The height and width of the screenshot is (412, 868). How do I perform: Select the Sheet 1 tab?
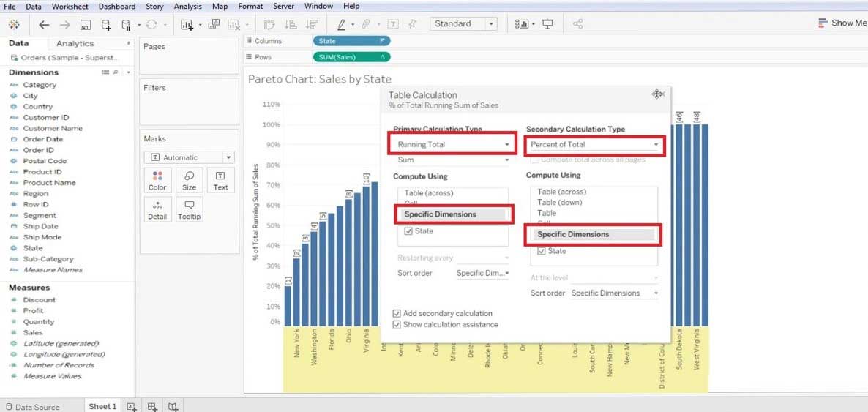coord(103,406)
